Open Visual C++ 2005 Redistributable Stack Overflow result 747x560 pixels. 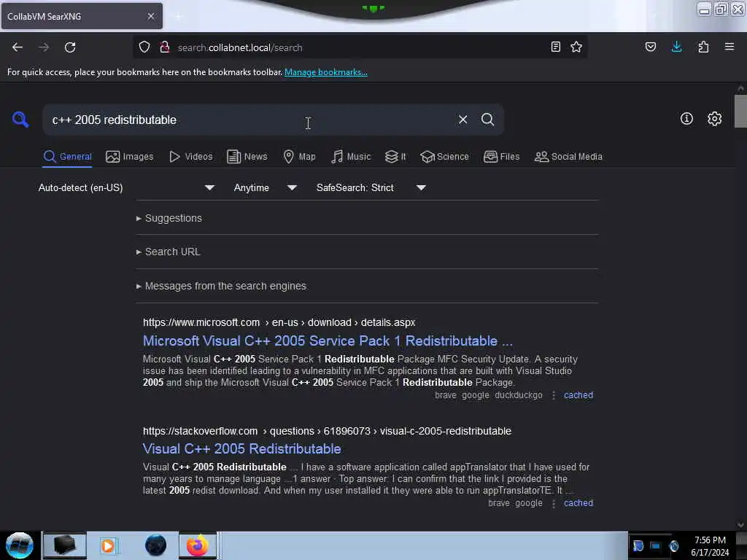pyautogui.click(x=242, y=448)
